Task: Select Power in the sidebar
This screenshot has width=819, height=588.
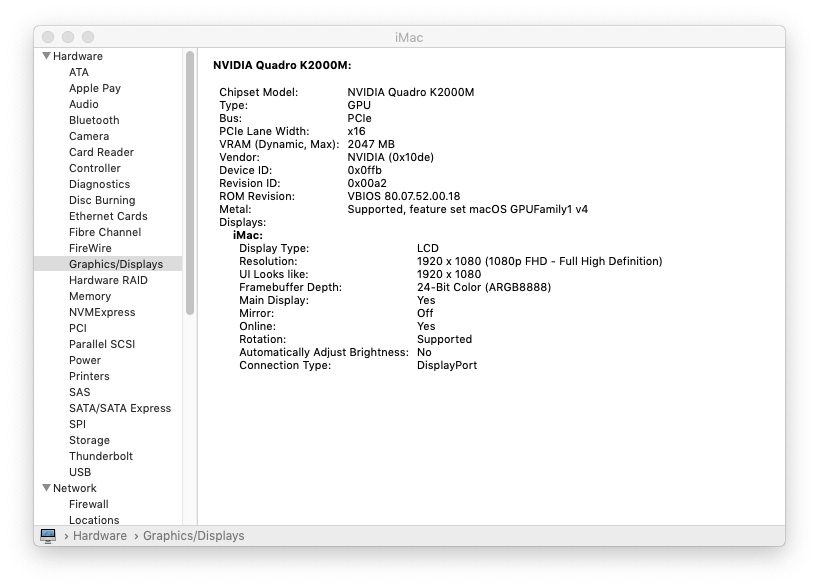Action: click(x=85, y=360)
